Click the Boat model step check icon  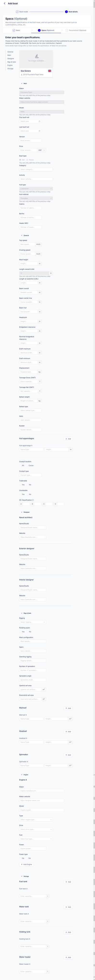point(17,12)
